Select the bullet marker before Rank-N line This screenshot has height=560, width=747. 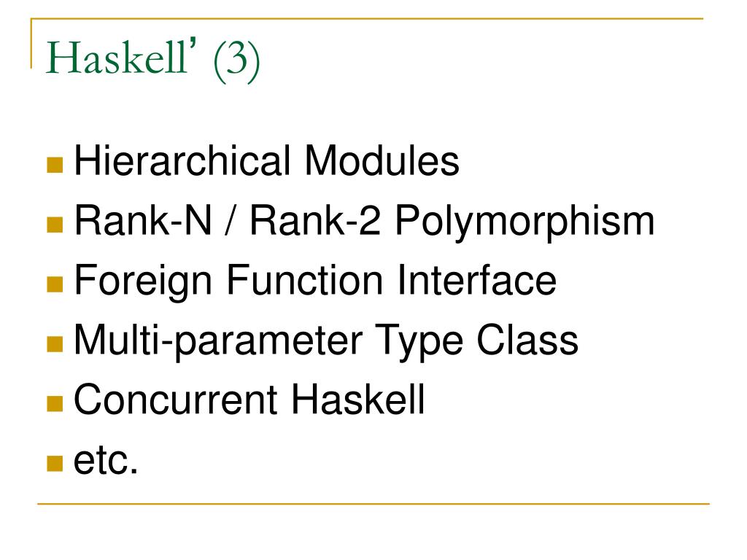coord(55,225)
